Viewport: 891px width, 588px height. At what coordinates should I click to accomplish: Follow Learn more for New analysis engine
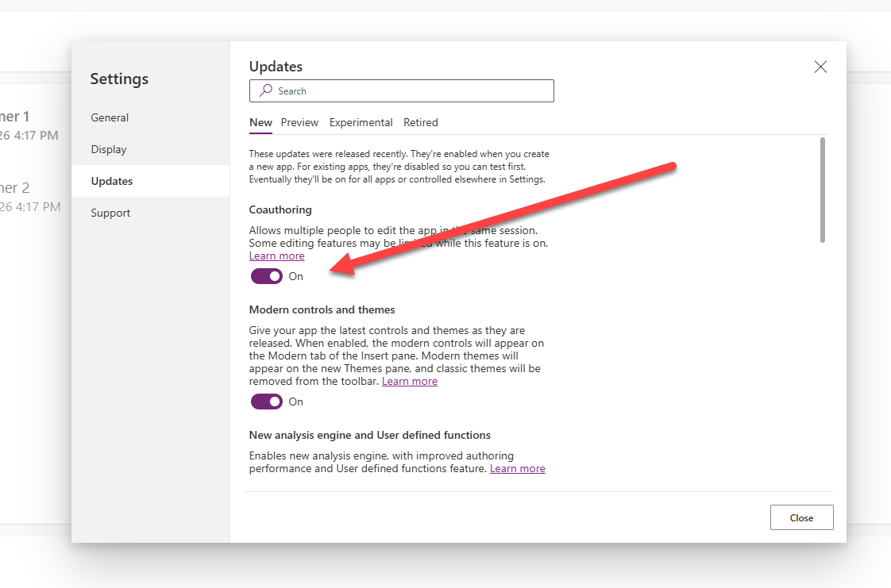517,468
